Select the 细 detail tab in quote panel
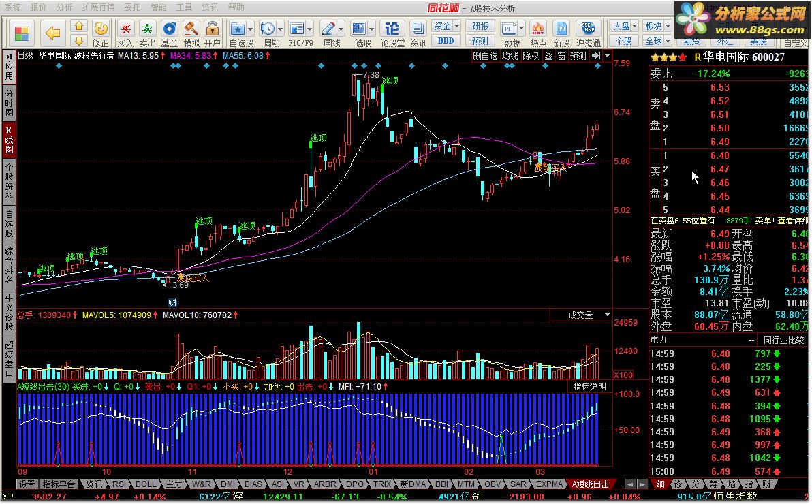Viewport: 812px width, 504px height. (660, 484)
